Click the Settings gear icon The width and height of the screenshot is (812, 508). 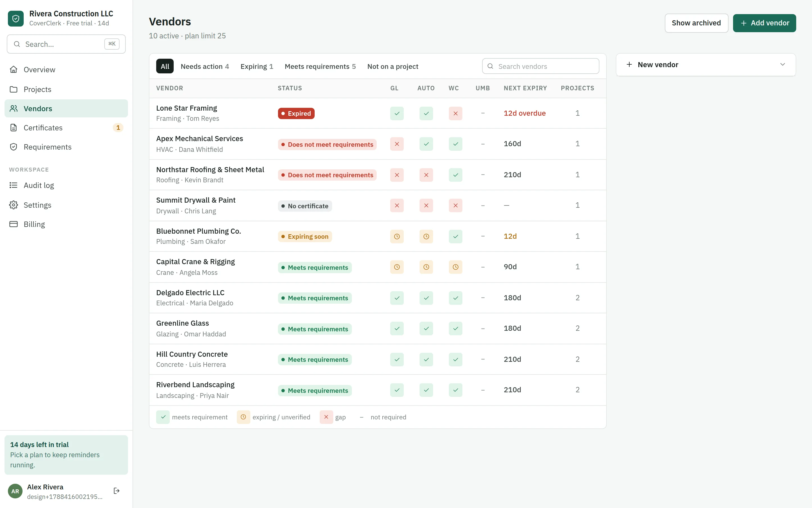tap(14, 205)
